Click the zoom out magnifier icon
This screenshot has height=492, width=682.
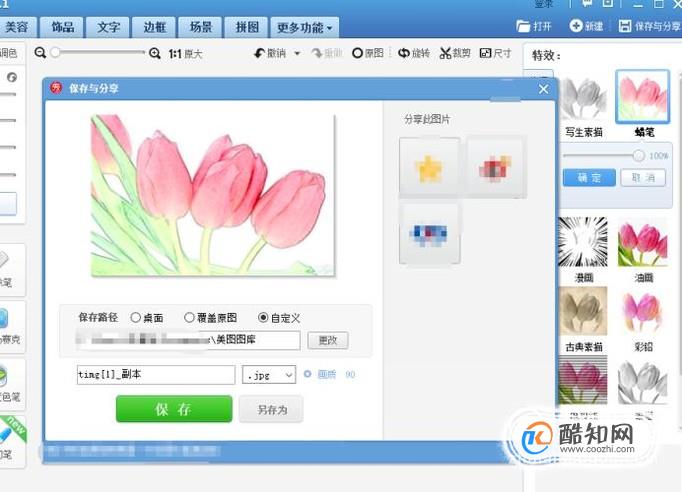click(x=40, y=53)
